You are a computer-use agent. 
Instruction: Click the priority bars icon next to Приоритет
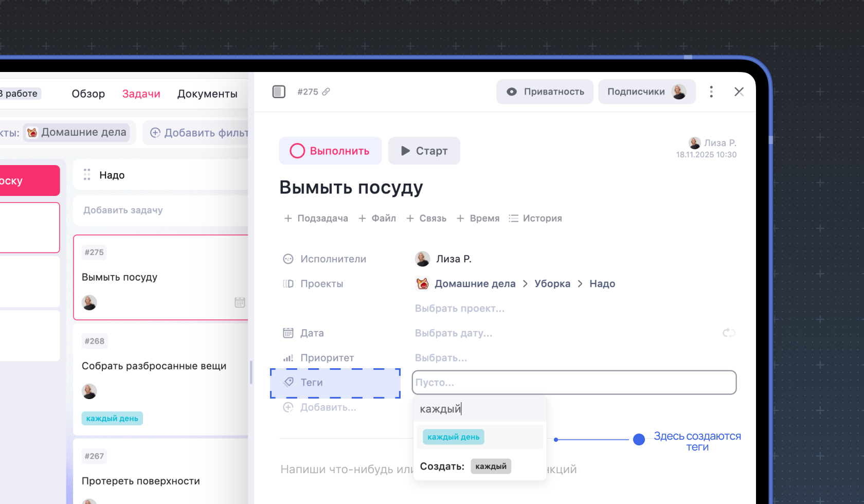pos(288,357)
